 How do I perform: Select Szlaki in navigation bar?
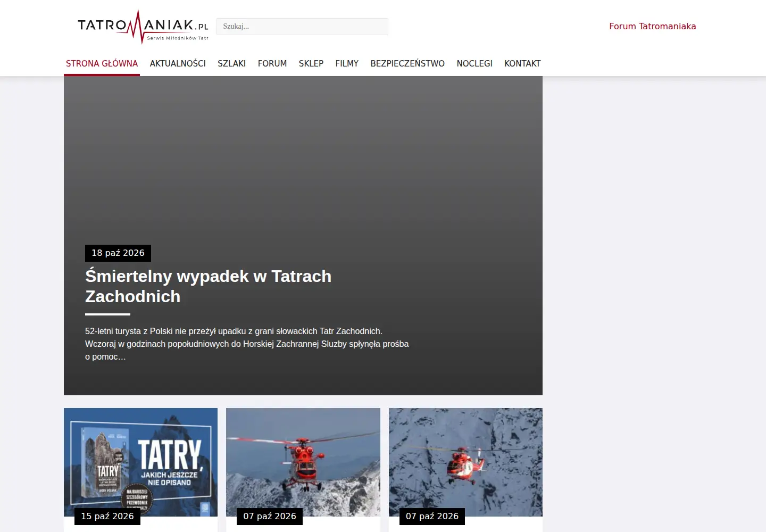click(x=231, y=63)
